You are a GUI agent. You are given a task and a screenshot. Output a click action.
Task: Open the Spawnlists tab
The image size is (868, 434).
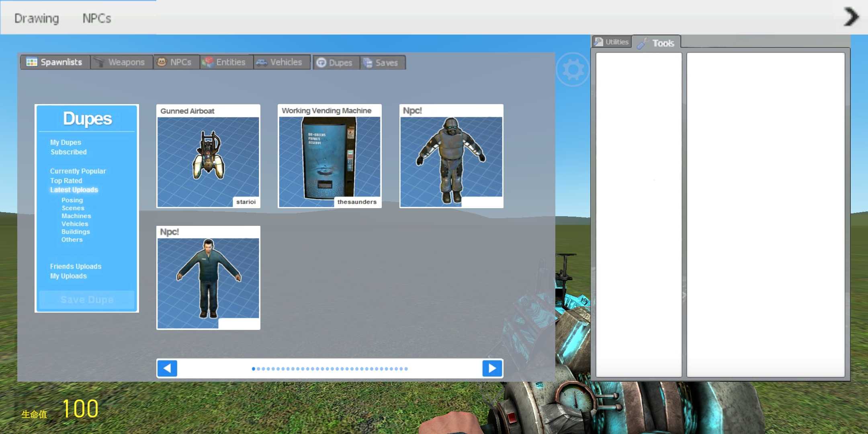pos(55,62)
